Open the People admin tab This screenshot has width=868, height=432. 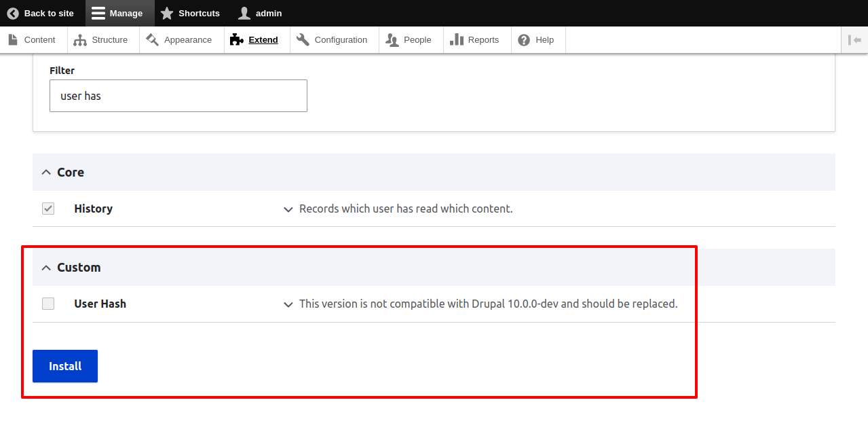click(410, 39)
